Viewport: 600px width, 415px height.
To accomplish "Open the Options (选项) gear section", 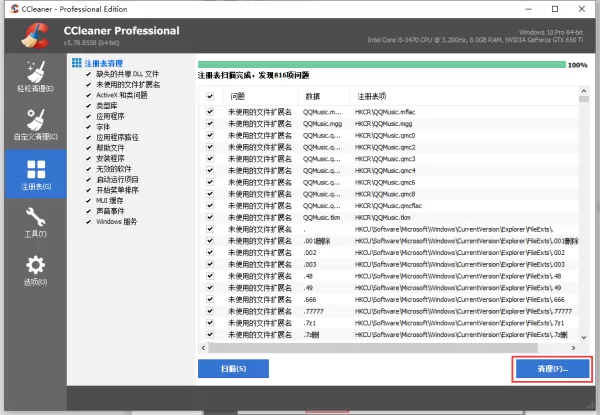I will coord(36,270).
